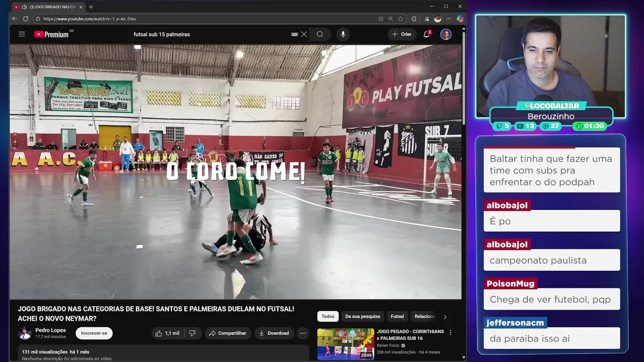Click the page vertical scrollbar
Image resolution: width=644 pixels, height=362 pixels.
click(x=463, y=78)
